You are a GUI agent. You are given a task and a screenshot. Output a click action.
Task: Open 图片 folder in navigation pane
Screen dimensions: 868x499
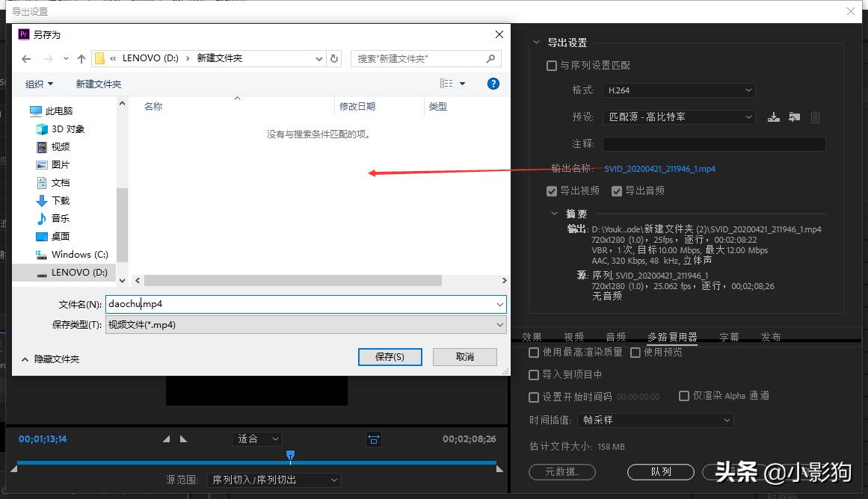pos(53,165)
